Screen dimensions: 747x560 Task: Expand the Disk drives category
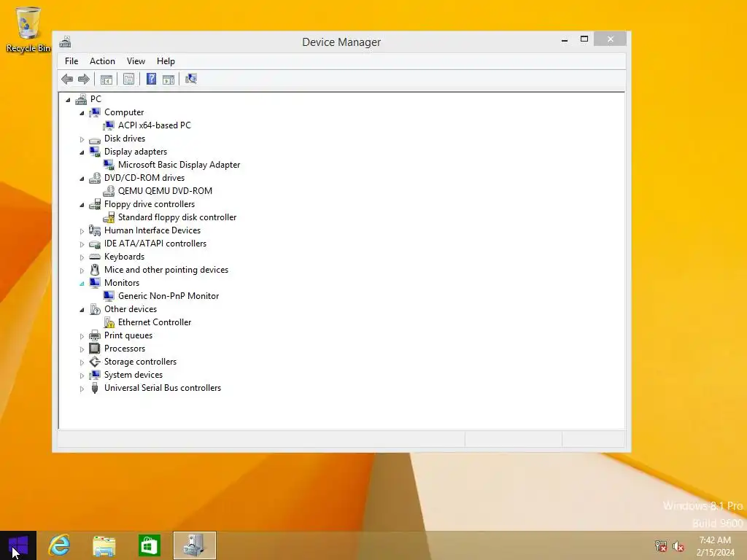[82, 139]
